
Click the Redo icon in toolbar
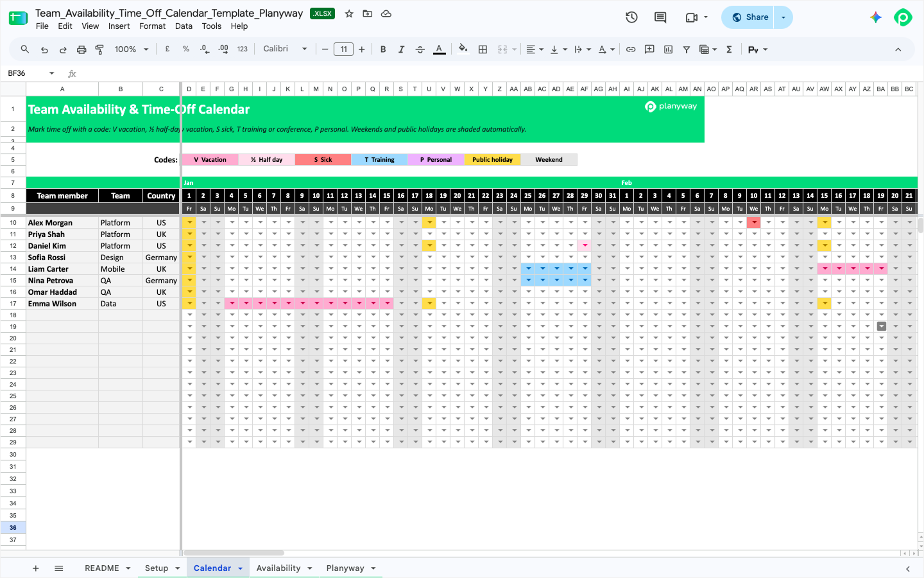coord(63,49)
